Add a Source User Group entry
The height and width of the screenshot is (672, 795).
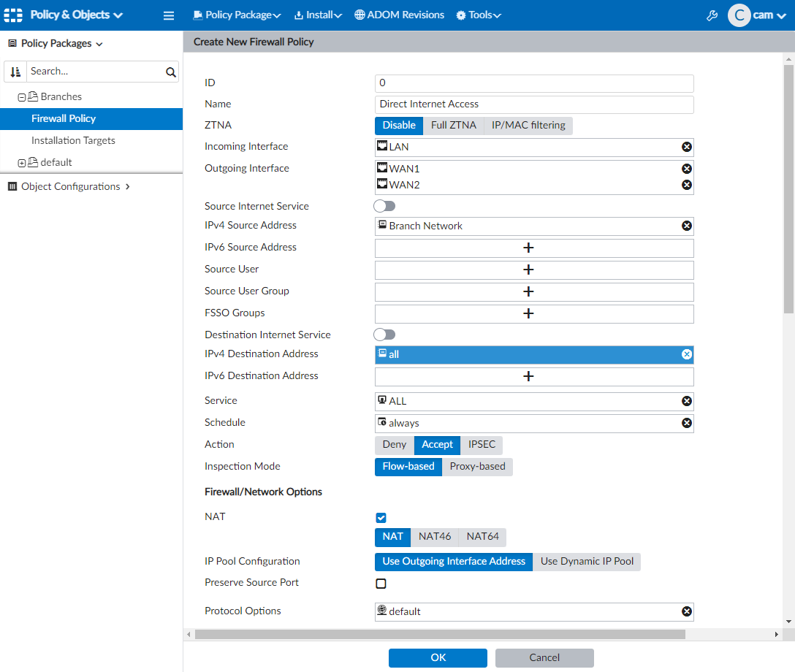click(528, 291)
